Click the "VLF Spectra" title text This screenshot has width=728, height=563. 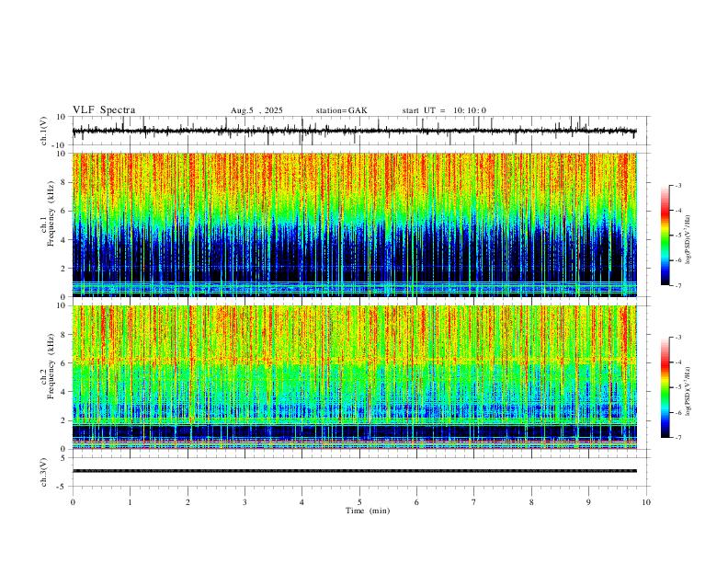[x=104, y=110]
